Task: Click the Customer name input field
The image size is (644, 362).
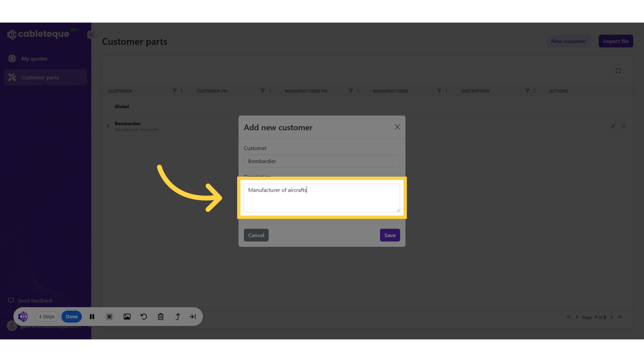Action: click(x=322, y=161)
